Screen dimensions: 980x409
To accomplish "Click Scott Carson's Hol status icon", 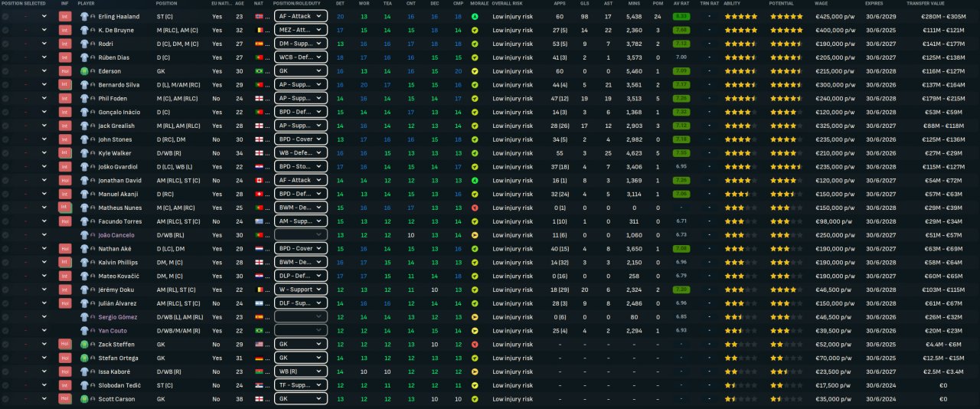I will click(x=65, y=399).
